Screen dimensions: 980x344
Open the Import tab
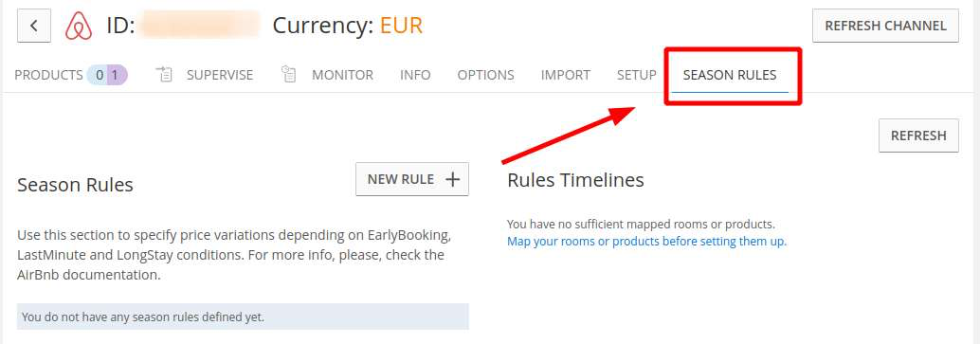point(566,75)
